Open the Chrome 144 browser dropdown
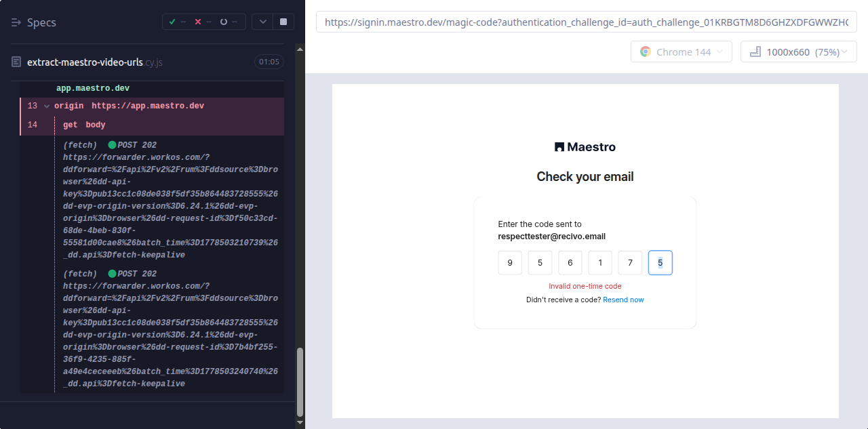This screenshot has height=429, width=868. [x=682, y=52]
